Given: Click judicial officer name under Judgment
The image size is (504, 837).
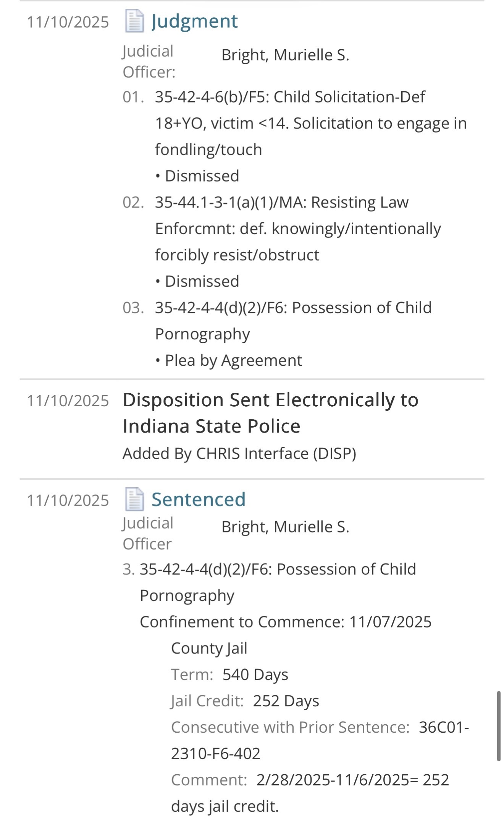Looking at the screenshot, I should (285, 55).
